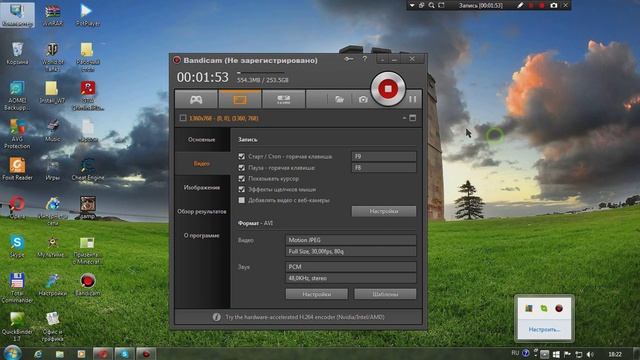The image size is (640, 360).
Task: Select the pencil draw tool on overlay bar
Action: (520, 5)
